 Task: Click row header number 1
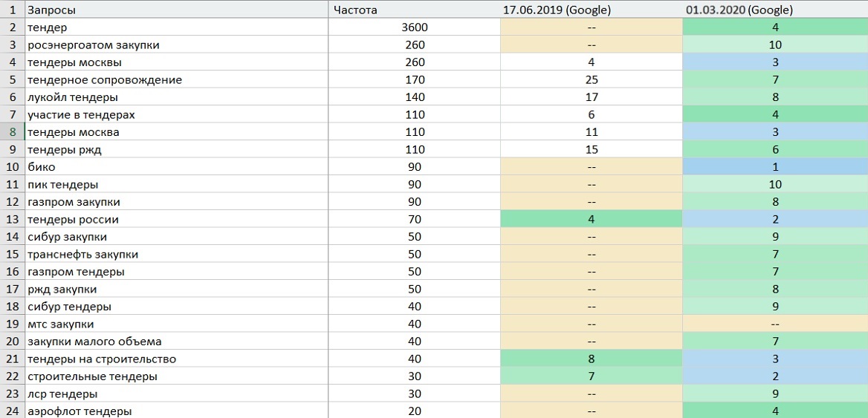click(x=12, y=10)
